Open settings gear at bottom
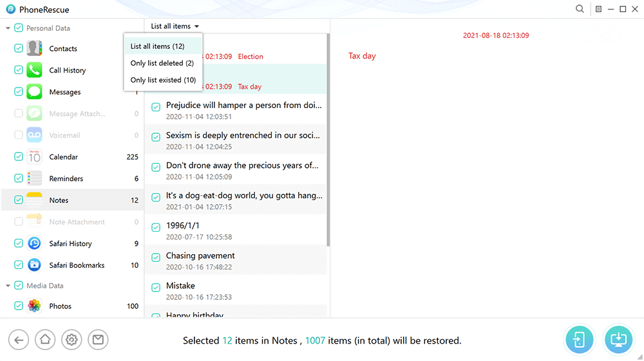Image resolution: width=644 pixels, height=361 pixels. pyautogui.click(x=71, y=340)
